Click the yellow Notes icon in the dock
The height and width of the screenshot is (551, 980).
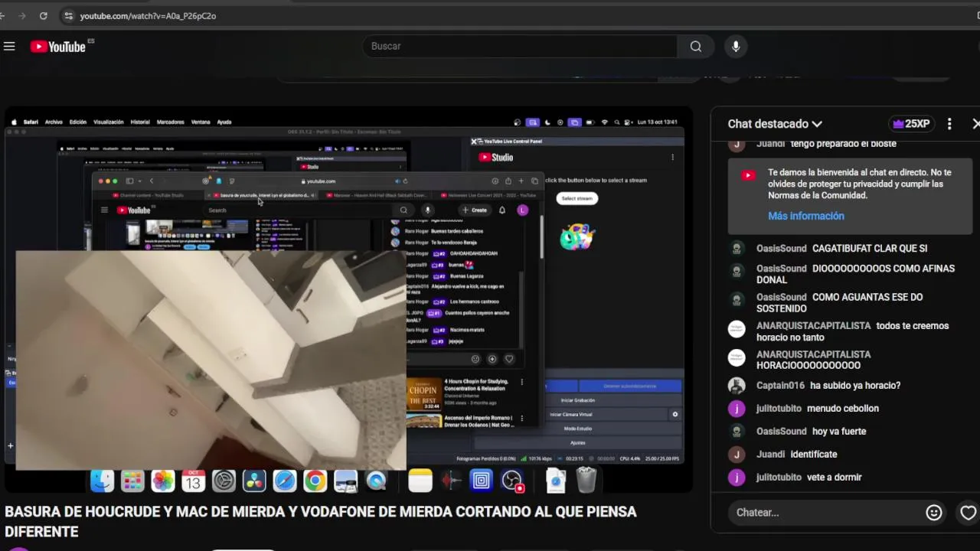(420, 481)
